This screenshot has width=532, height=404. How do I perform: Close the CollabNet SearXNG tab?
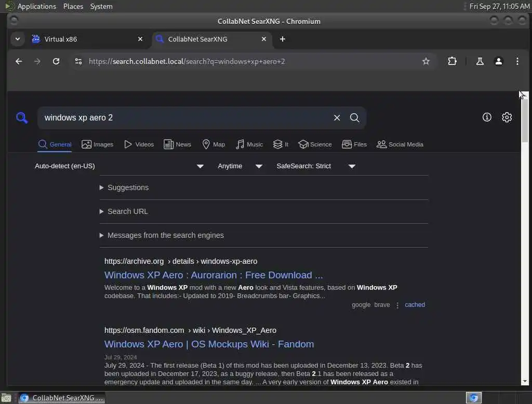pyautogui.click(x=263, y=39)
